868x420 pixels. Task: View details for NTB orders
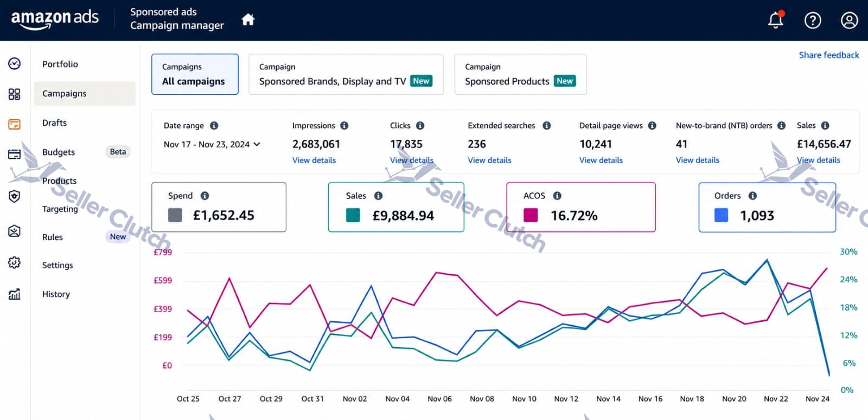point(698,160)
